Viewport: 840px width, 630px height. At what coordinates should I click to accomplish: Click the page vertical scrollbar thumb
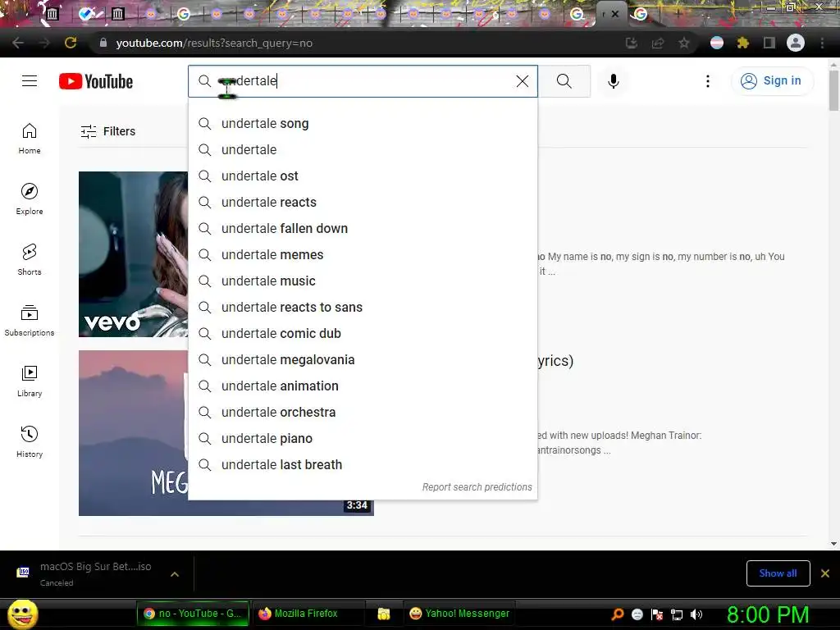pyautogui.click(x=833, y=89)
